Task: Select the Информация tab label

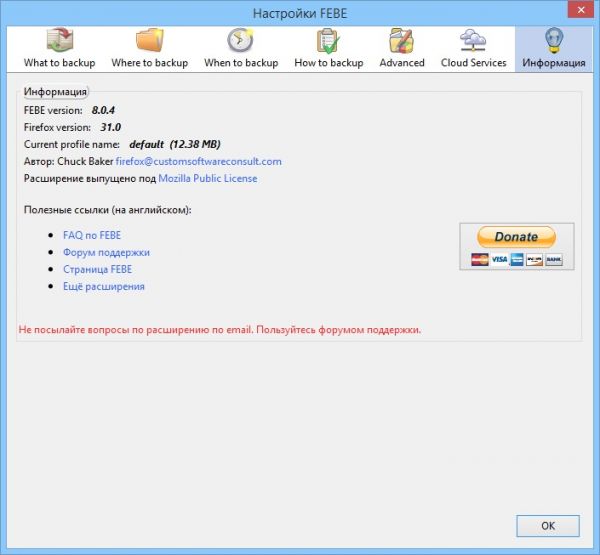Action: click(x=554, y=63)
